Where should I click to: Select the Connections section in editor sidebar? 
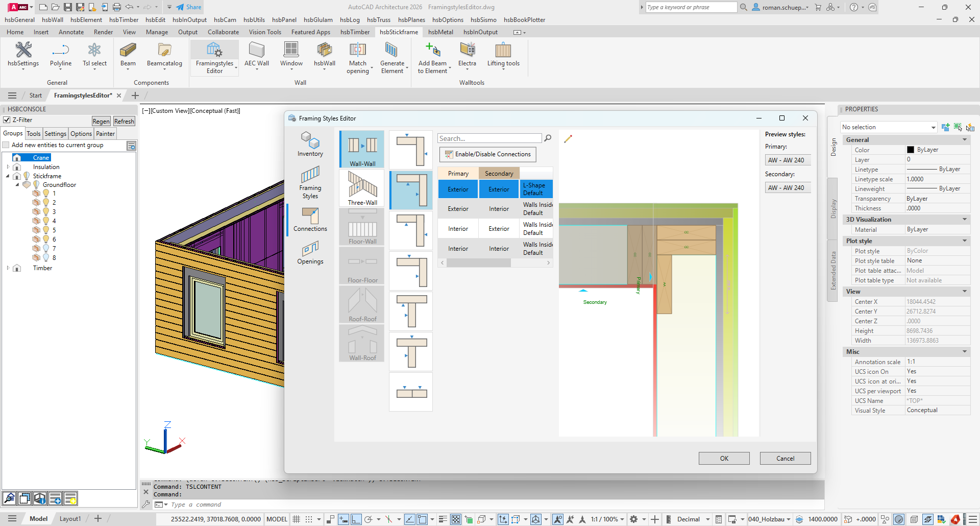pyautogui.click(x=310, y=220)
